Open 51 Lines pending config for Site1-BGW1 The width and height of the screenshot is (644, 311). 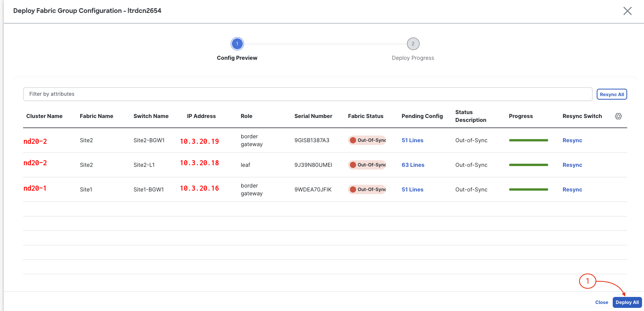click(413, 189)
